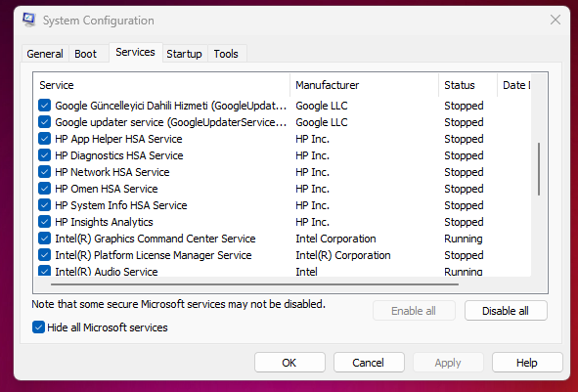Go to the Startup tab

click(x=184, y=54)
